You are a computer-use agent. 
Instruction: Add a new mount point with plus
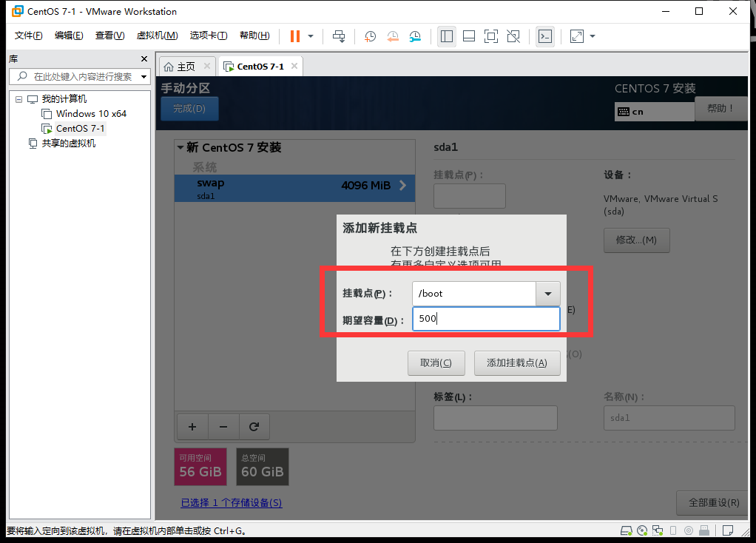click(x=192, y=427)
